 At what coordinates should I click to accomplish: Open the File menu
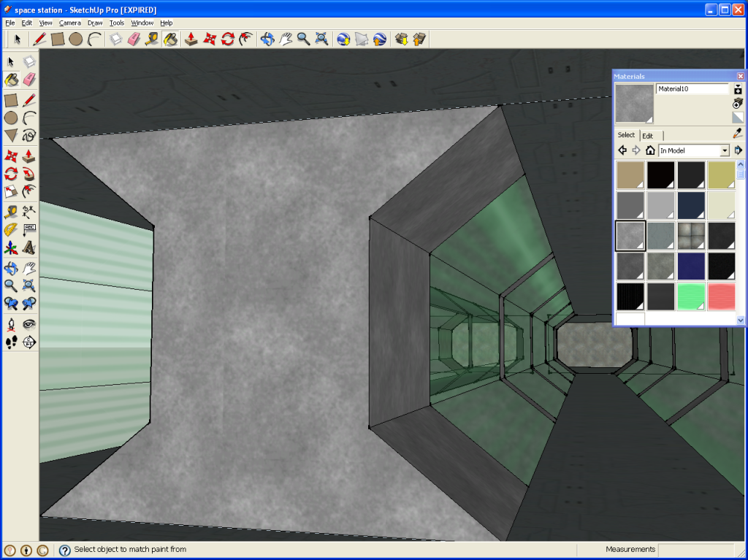(x=9, y=23)
